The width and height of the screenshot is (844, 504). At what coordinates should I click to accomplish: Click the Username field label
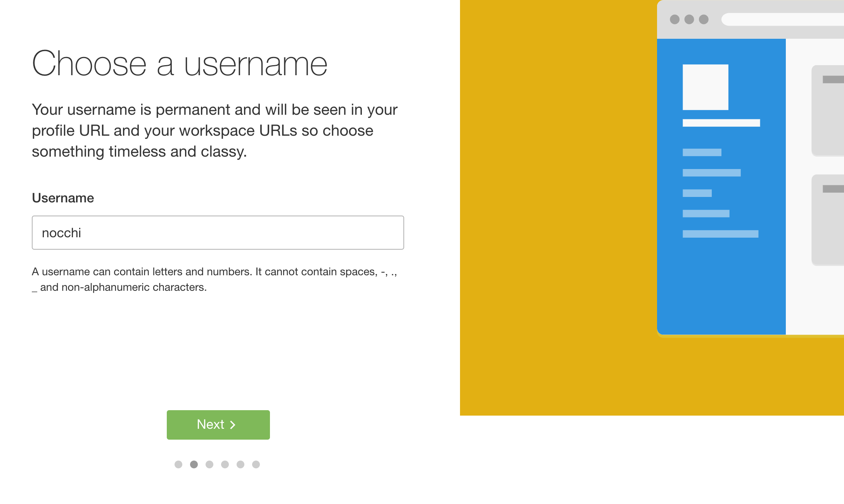pos(63,198)
